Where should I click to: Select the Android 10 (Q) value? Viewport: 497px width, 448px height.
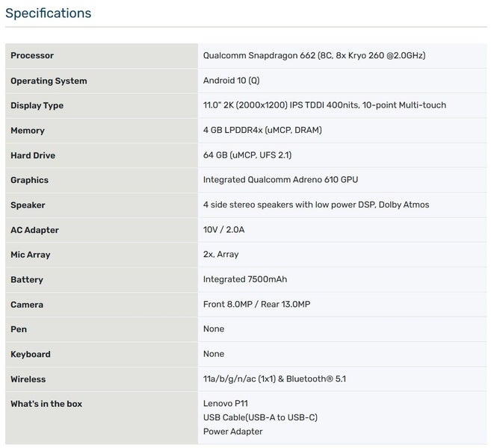[x=232, y=81]
